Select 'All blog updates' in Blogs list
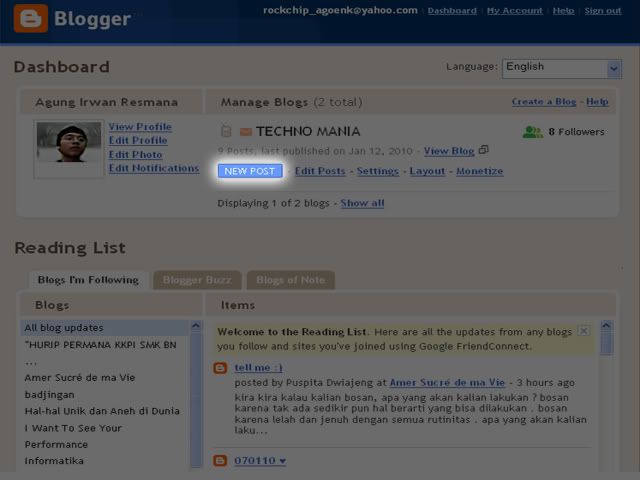Screen dimensions: 640x480 105,328
